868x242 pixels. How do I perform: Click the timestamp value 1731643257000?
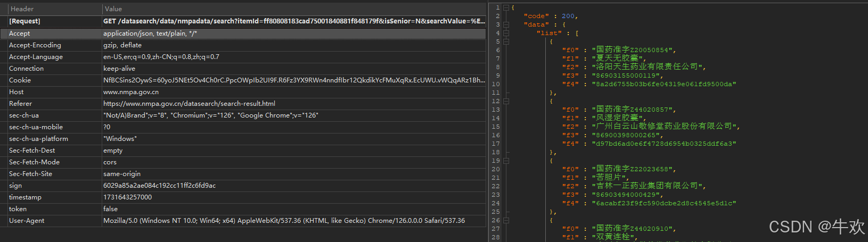coord(128,197)
